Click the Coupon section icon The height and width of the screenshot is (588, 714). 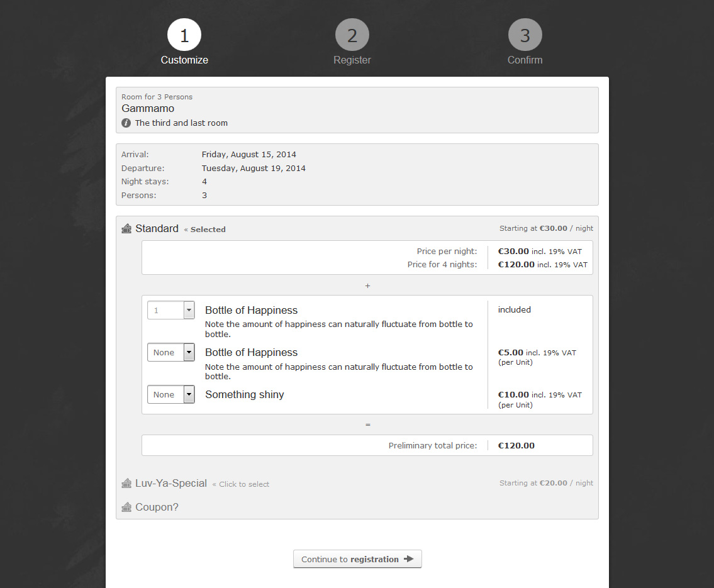click(x=126, y=508)
